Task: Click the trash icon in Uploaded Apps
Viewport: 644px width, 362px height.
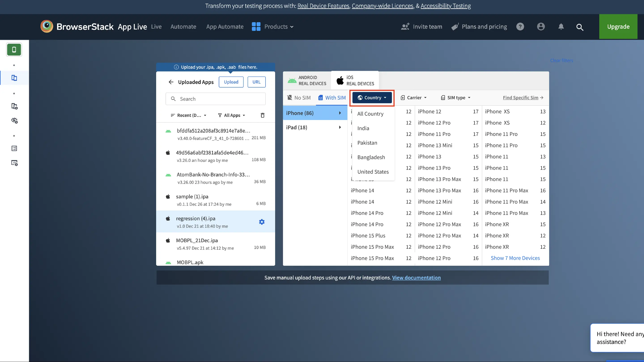Action: coord(263,115)
